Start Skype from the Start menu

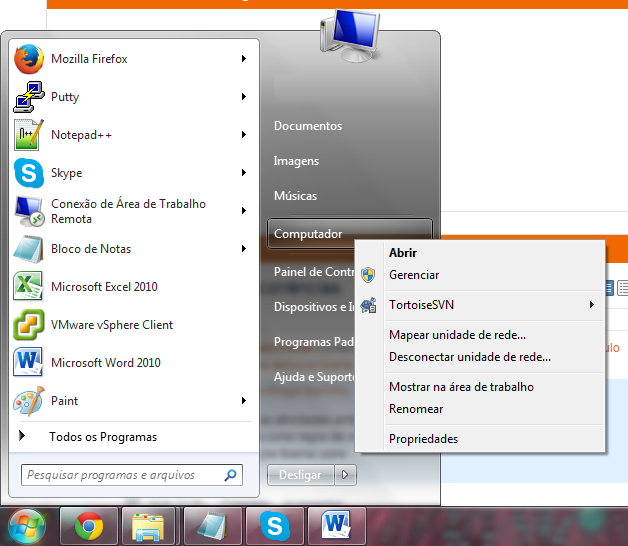tap(66, 173)
